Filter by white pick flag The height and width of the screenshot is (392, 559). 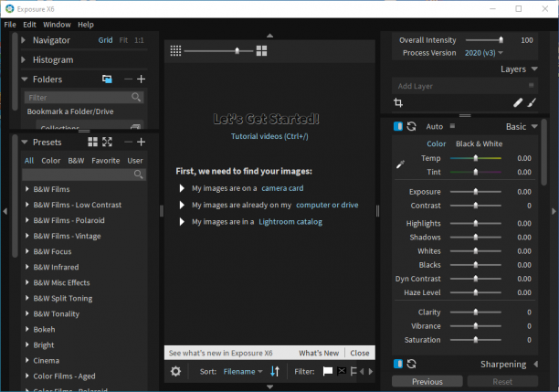point(328,371)
